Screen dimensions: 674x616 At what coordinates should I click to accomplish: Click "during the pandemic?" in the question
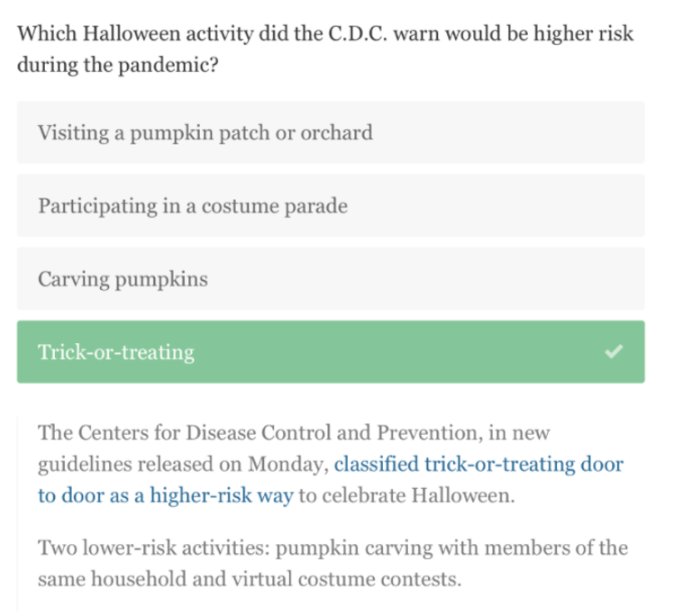point(117,67)
